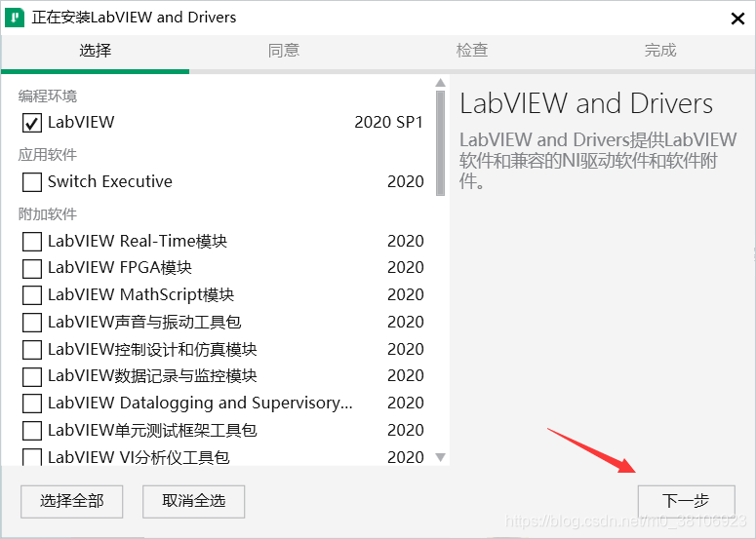This screenshot has width=756, height=539.
Task: Click the 编程环境 section heading
Action: tap(48, 96)
